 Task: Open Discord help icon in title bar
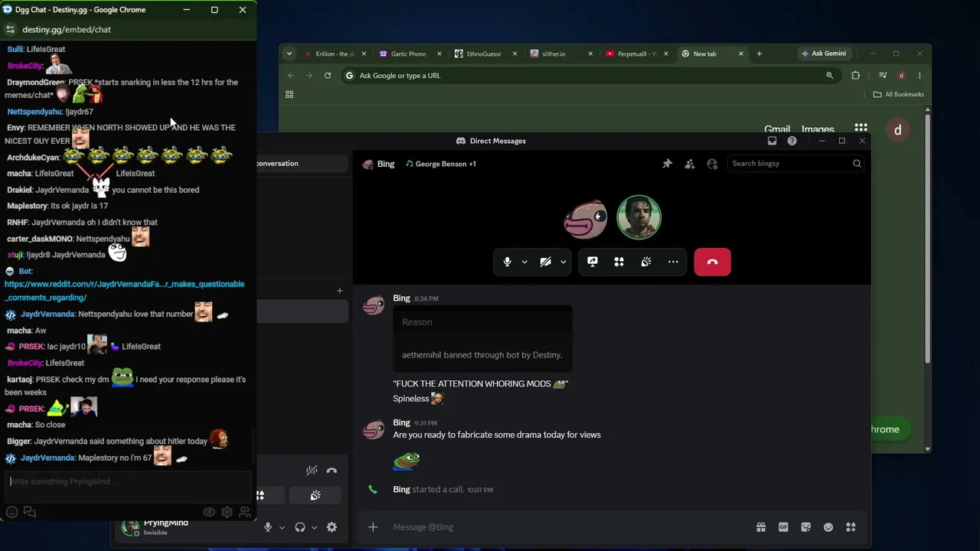click(792, 141)
